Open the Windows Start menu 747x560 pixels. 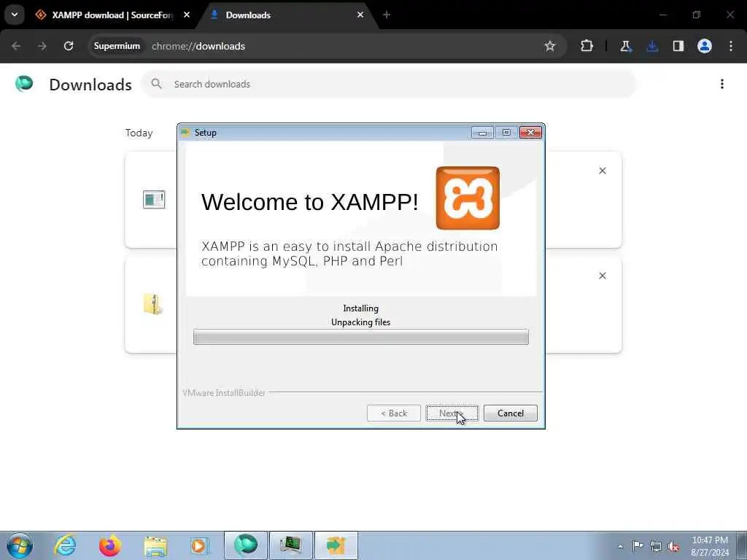[20, 545]
